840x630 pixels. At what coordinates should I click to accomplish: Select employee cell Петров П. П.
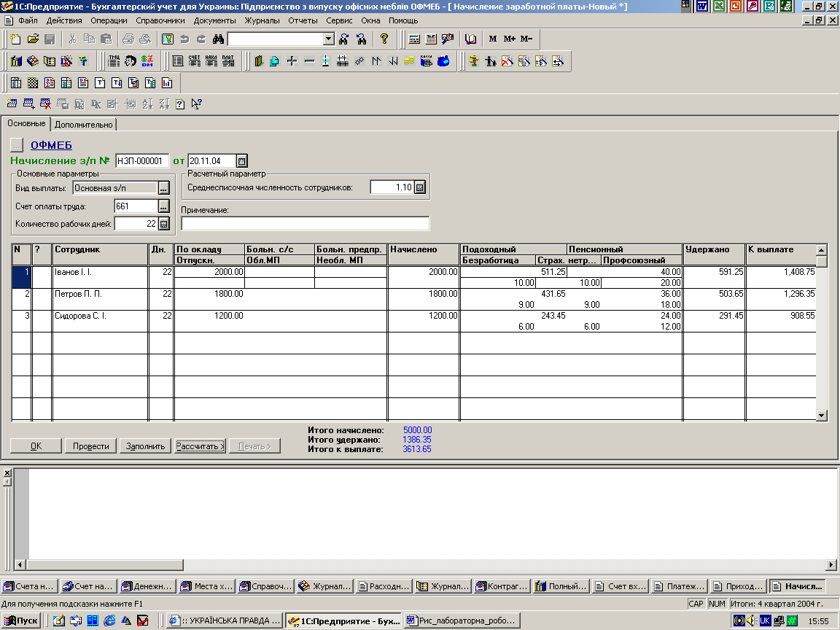pyautogui.click(x=100, y=300)
